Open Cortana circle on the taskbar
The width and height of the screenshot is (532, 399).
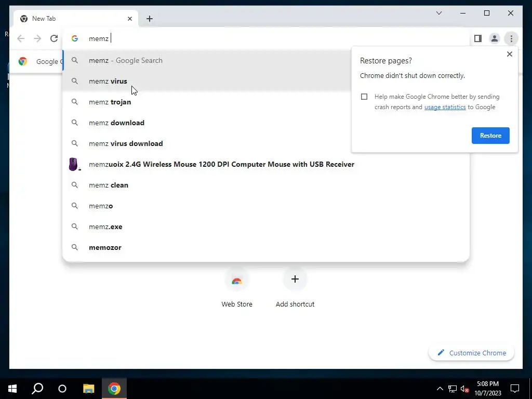click(62, 389)
